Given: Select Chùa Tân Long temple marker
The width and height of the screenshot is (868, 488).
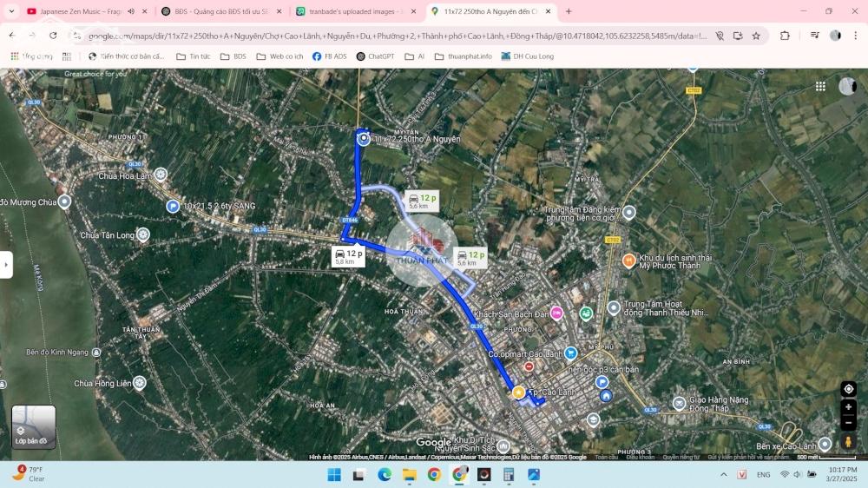Looking at the screenshot, I should [x=143, y=234].
